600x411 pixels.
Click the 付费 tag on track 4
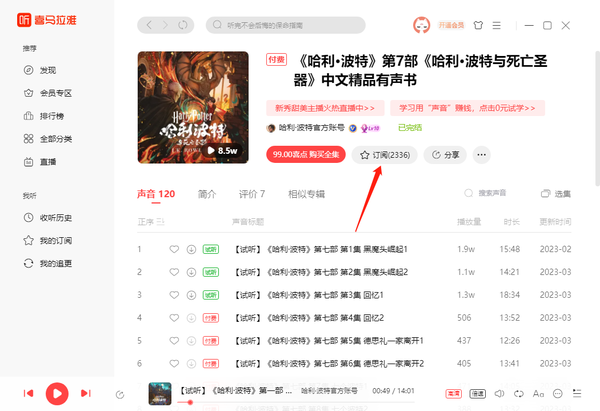click(211, 318)
